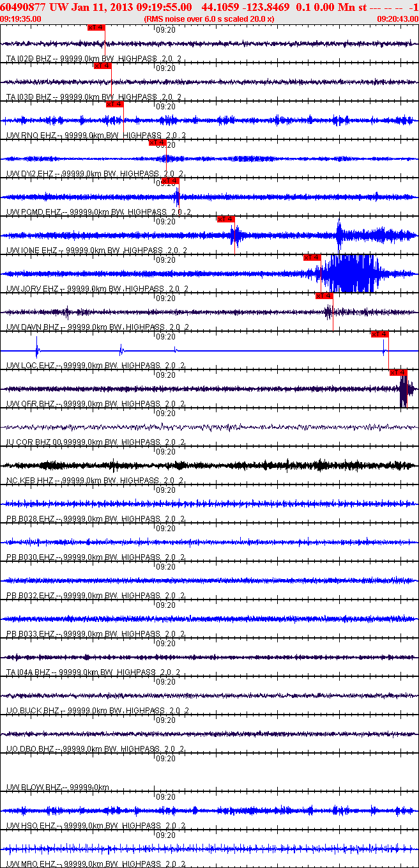
Task: Select the red pick flag on the UW DY2 trace
Action: [157, 143]
